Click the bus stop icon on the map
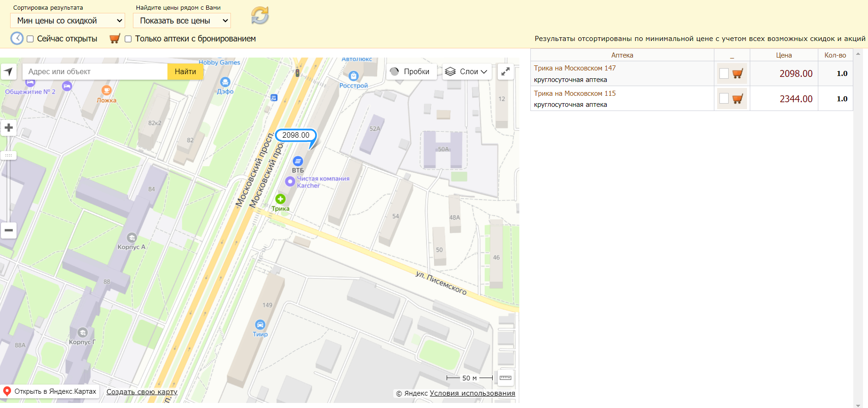The width and height of the screenshot is (868, 408). pyautogui.click(x=274, y=98)
